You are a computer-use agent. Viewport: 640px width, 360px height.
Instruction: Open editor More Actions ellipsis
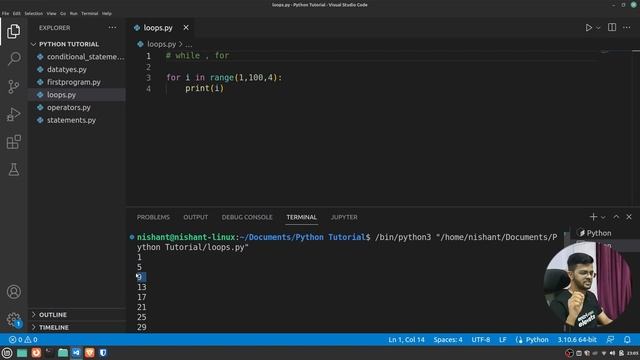pyautogui.click(x=627, y=27)
